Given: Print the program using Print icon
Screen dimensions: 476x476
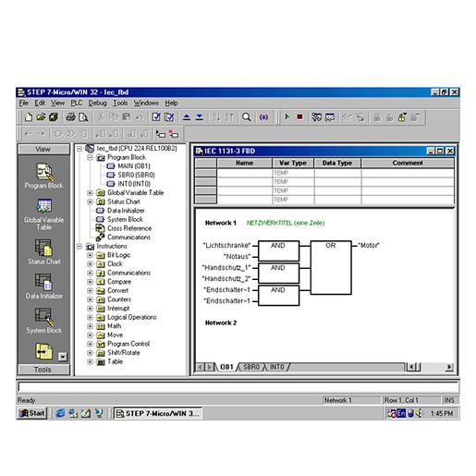Looking at the screenshot, I should click(x=70, y=117).
